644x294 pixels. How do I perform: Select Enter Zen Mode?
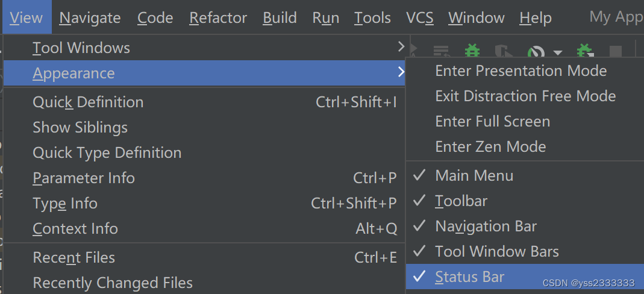coord(490,147)
